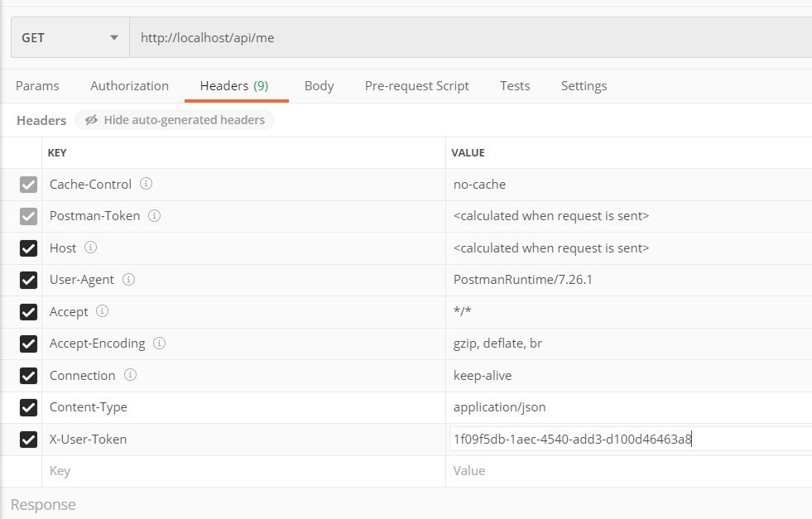Open the GET method dropdown
This screenshot has height=519, width=812.
coord(70,37)
